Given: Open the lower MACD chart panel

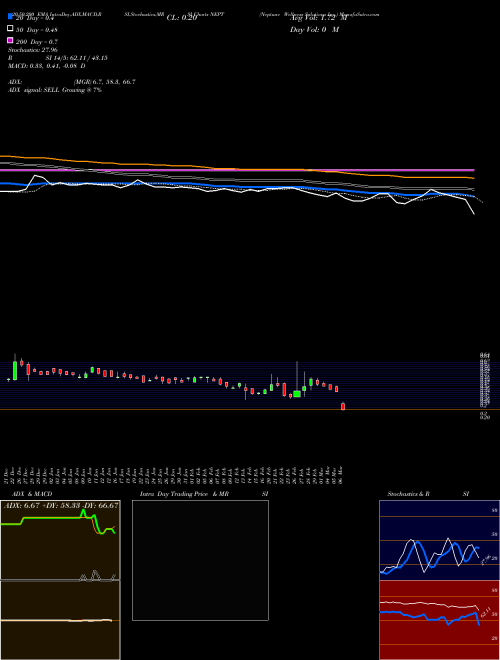Looking at the screenshot, I should pos(60,620).
